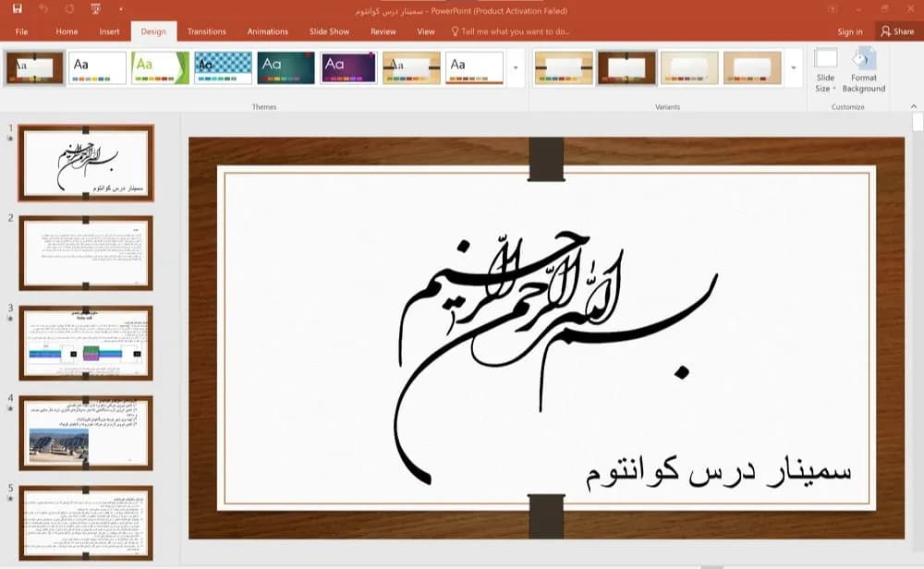Select slide 3 thumbnail with diagram
924x569 pixels.
coord(86,343)
